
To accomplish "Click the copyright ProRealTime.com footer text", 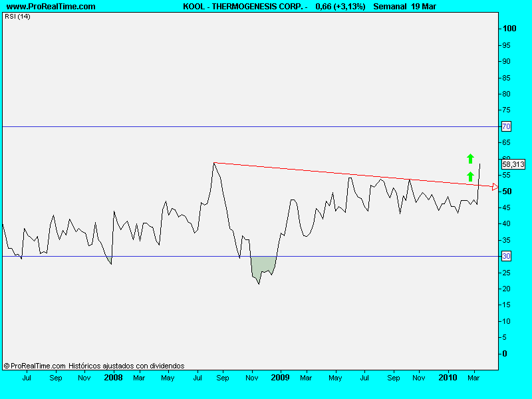I will coord(35,366).
